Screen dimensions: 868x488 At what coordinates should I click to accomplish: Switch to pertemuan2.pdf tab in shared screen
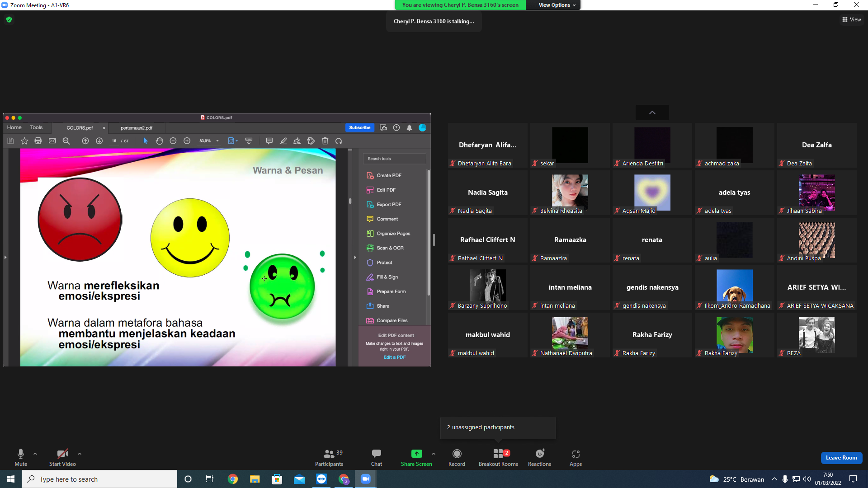pos(137,128)
